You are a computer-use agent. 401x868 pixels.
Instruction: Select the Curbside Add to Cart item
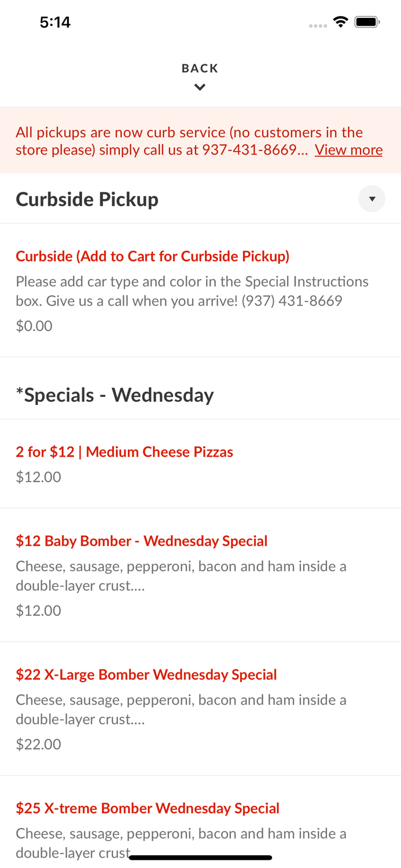[x=153, y=256]
